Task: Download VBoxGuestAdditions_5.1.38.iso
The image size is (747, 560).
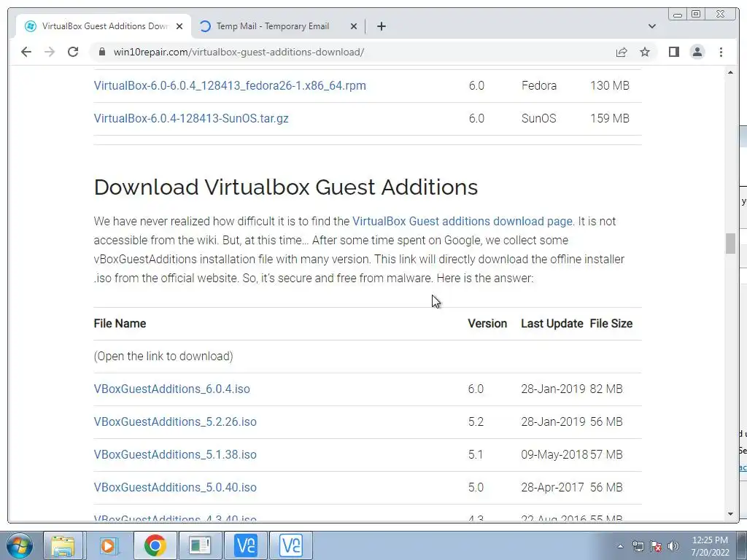Action: (175, 455)
